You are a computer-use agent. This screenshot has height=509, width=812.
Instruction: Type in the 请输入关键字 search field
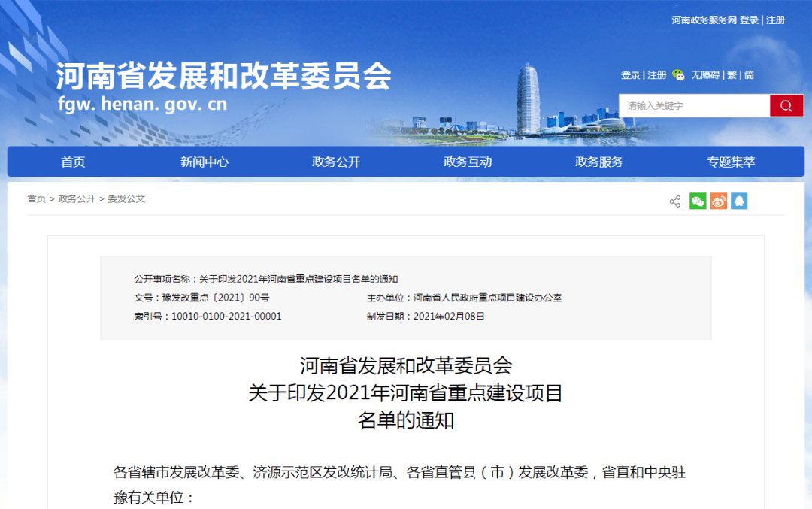(693, 106)
